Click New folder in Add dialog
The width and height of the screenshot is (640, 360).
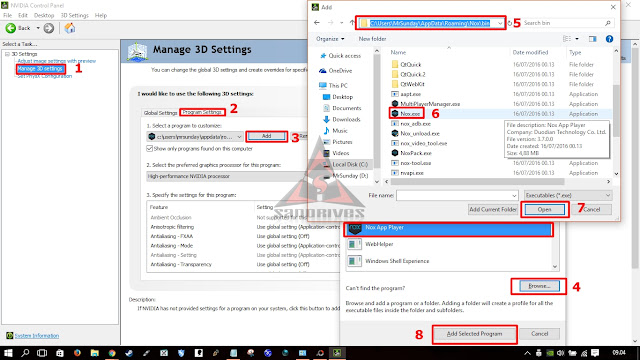372,39
